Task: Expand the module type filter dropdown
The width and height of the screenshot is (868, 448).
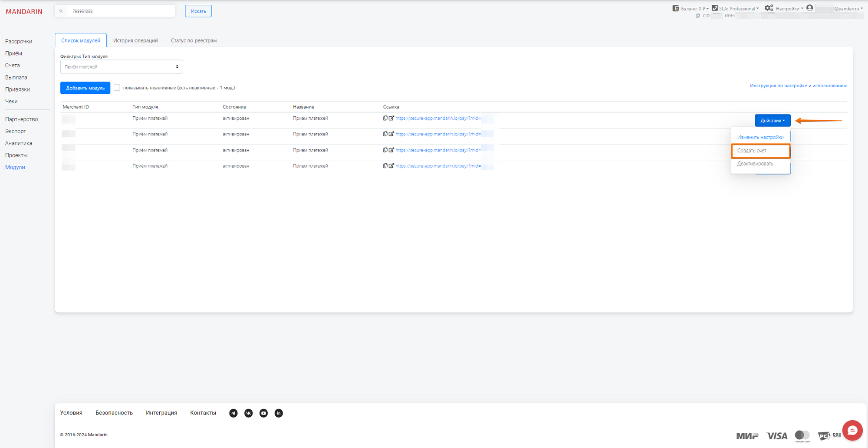Action: click(122, 67)
